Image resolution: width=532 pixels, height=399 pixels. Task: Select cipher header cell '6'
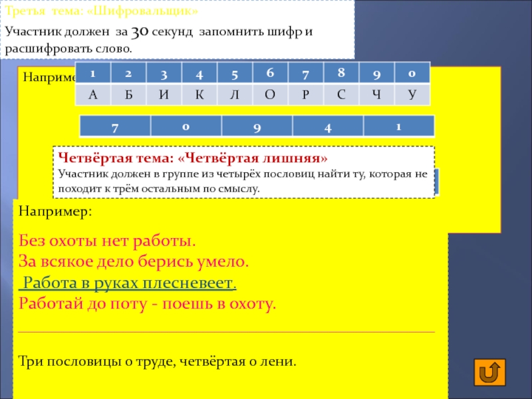(x=270, y=72)
